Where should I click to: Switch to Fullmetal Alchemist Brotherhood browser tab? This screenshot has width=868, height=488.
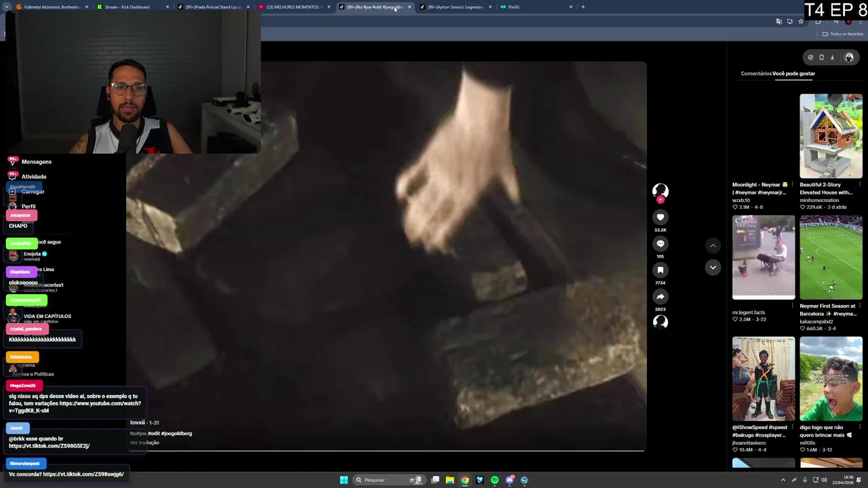[x=52, y=7]
